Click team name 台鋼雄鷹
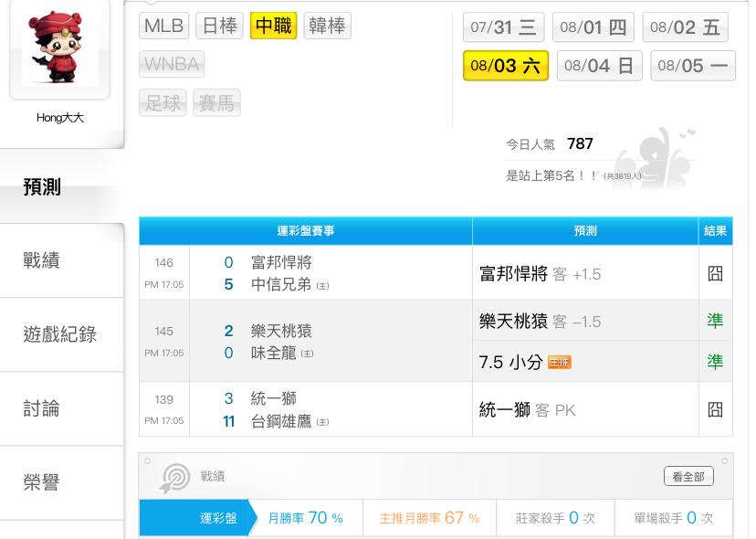756x539 pixels. coord(281,421)
